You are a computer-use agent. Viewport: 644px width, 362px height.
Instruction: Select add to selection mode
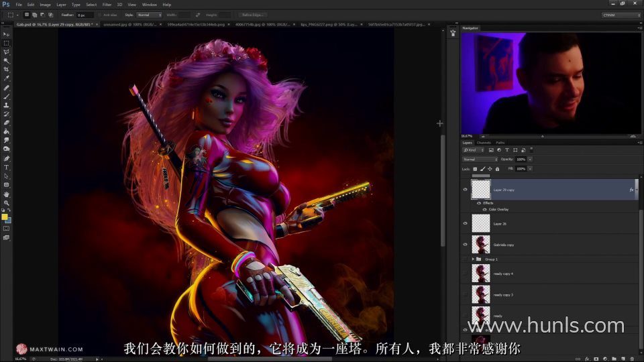(x=34, y=15)
